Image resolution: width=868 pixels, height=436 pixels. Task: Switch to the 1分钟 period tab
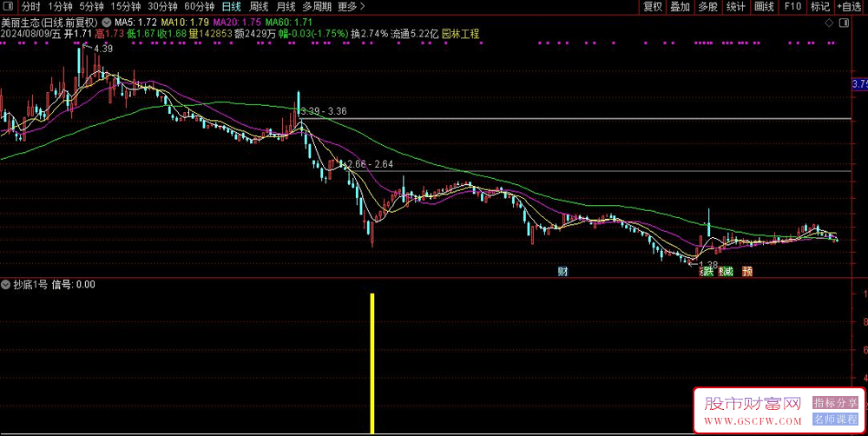coord(61,7)
